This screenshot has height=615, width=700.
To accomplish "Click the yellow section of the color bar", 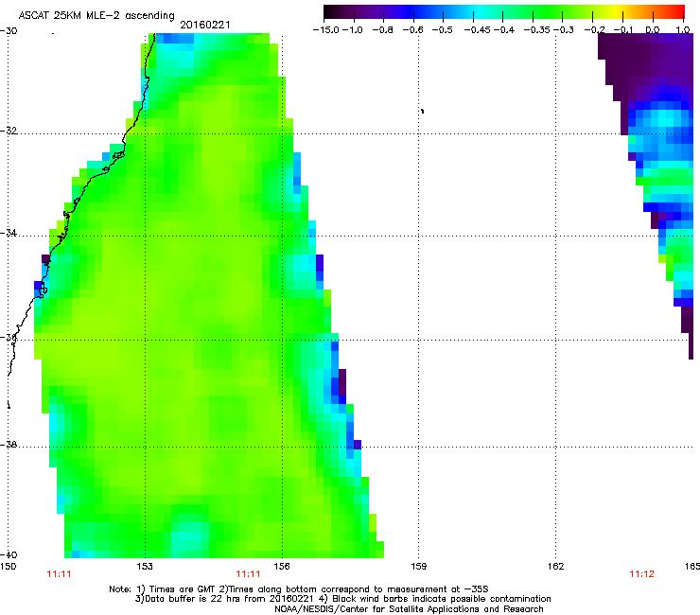I will 619,12.
